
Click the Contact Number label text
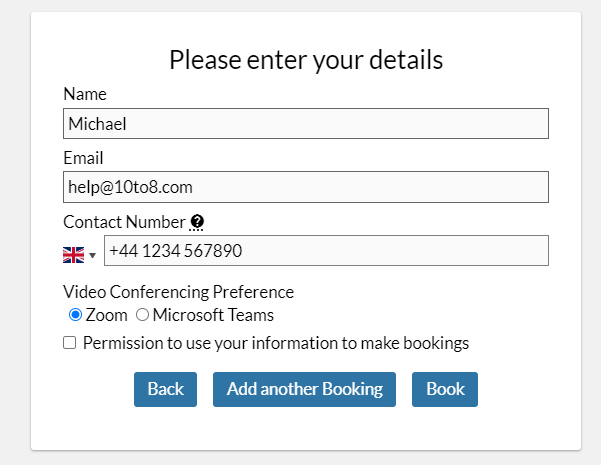pyautogui.click(x=124, y=222)
